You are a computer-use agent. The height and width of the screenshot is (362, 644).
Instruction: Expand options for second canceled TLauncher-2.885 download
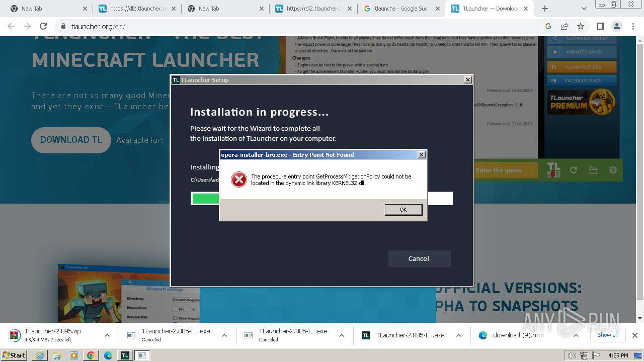pyautogui.click(x=342, y=335)
